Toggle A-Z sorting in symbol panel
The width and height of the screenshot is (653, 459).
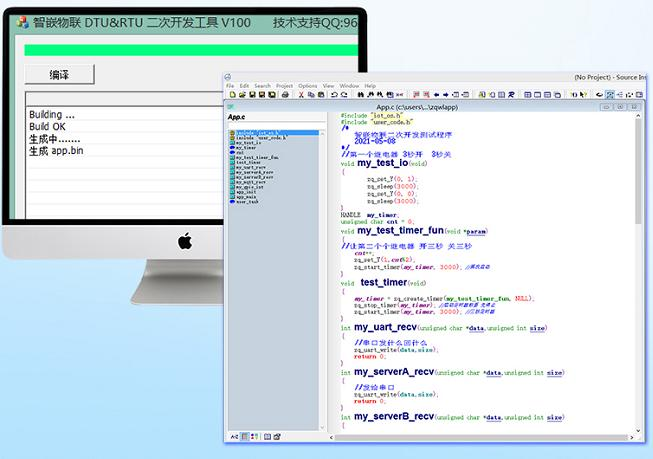coord(234,437)
